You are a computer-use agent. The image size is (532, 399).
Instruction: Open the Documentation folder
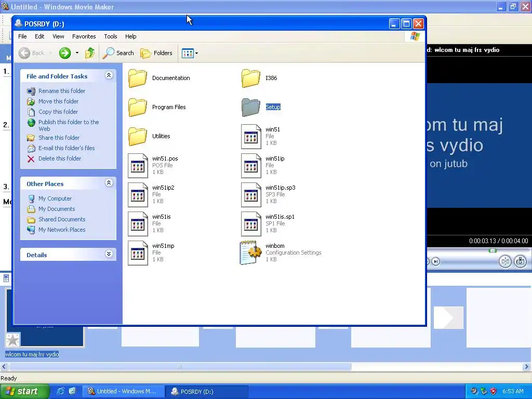tap(159, 78)
